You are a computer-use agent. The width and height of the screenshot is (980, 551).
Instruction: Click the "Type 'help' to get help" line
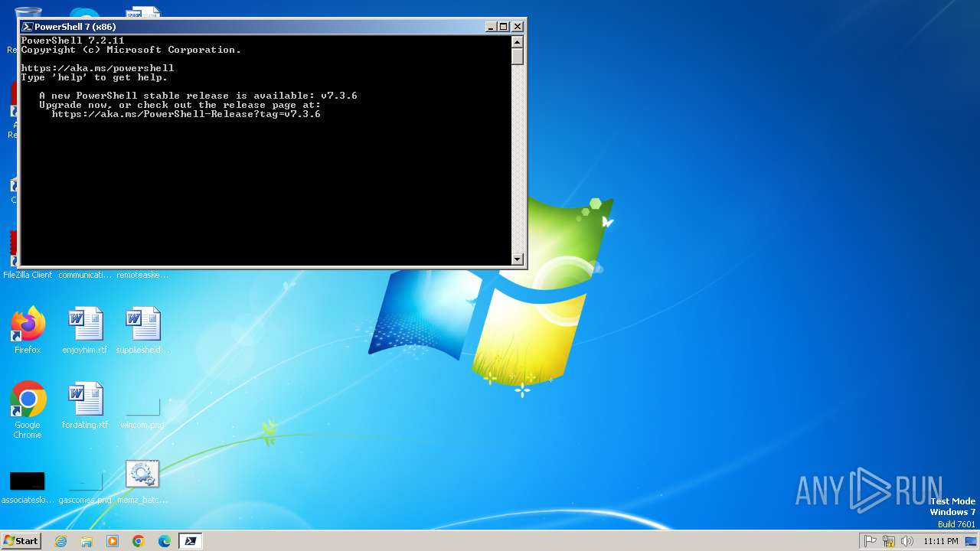pyautogui.click(x=94, y=77)
